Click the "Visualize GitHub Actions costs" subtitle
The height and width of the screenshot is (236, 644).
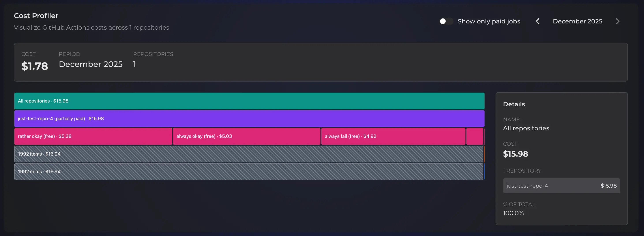pos(92,28)
